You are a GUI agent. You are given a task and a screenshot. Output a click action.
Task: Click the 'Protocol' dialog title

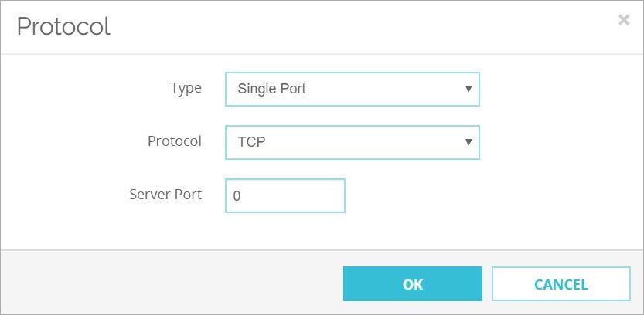coord(63,27)
